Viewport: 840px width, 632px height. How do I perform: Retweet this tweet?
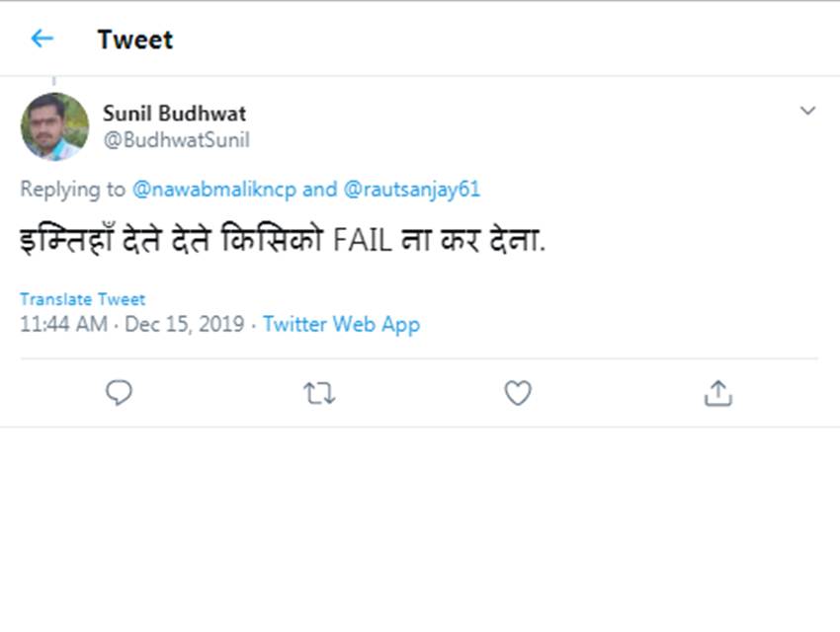318,394
